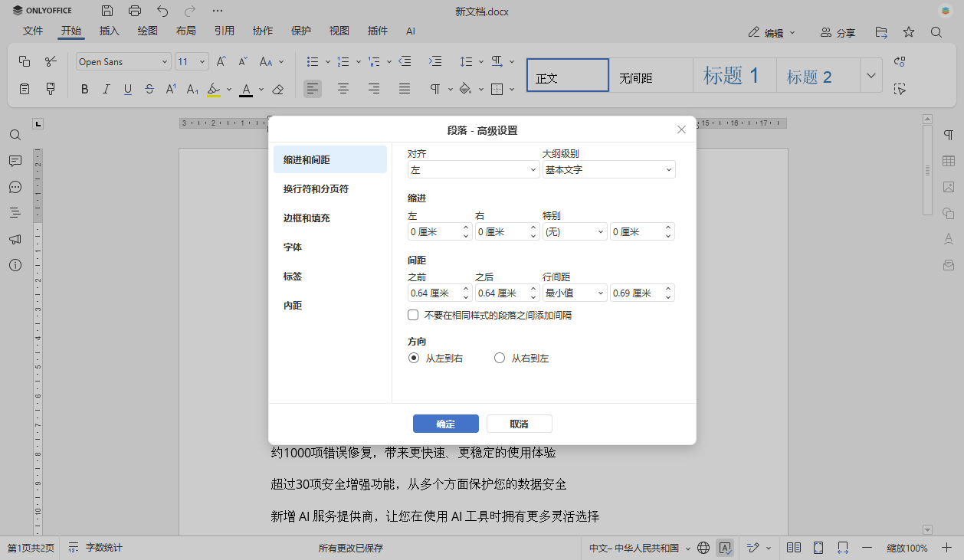964x560 pixels.
Task: Click the Superscript icon
Action: pyautogui.click(x=171, y=89)
